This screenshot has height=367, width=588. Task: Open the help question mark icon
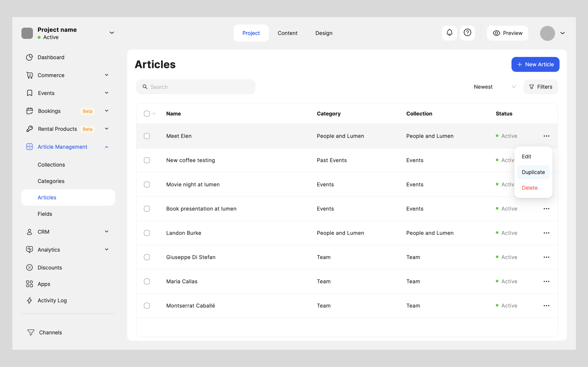pyautogui.click(x=467, y=33)
